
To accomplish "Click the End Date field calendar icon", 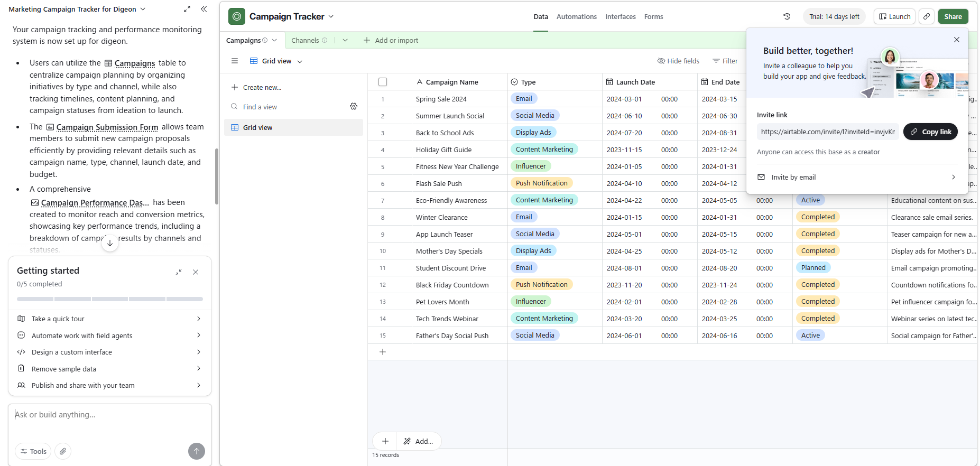I will click(705, 82).
